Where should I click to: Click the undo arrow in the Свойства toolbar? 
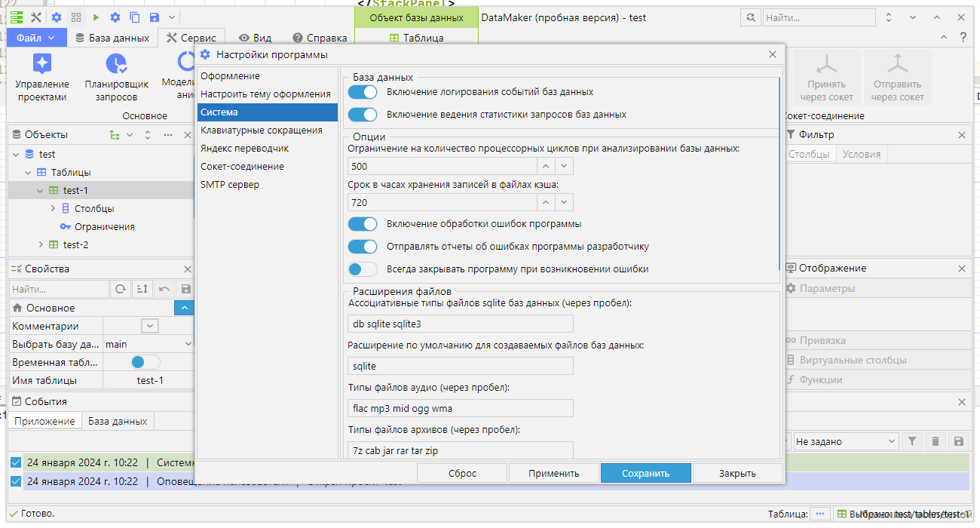[164, 289]
